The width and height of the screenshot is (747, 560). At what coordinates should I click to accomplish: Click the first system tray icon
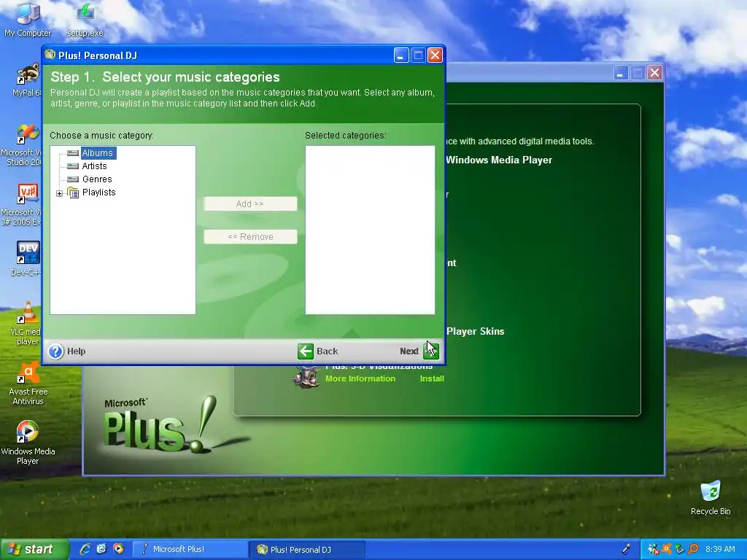(654, 549)
